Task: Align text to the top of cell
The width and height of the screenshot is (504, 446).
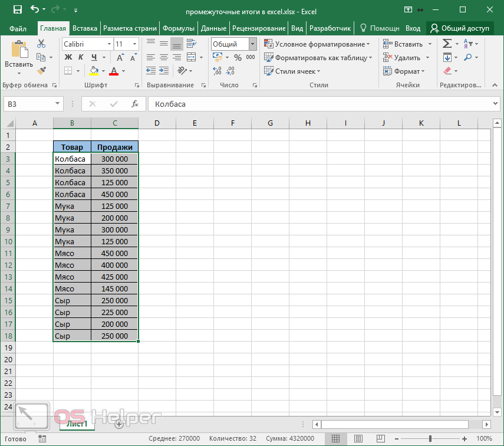Action: tap(151, 44)
